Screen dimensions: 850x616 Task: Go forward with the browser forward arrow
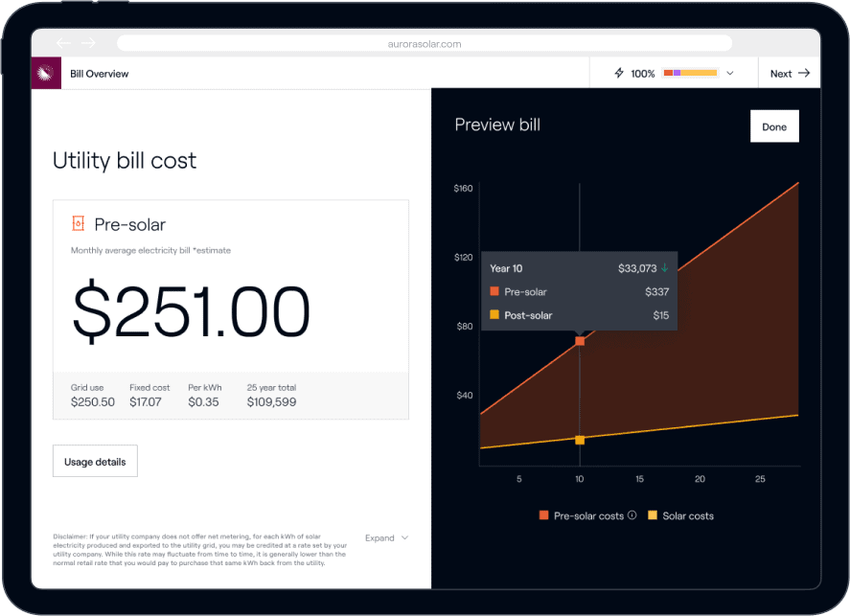tap(88, 43)
